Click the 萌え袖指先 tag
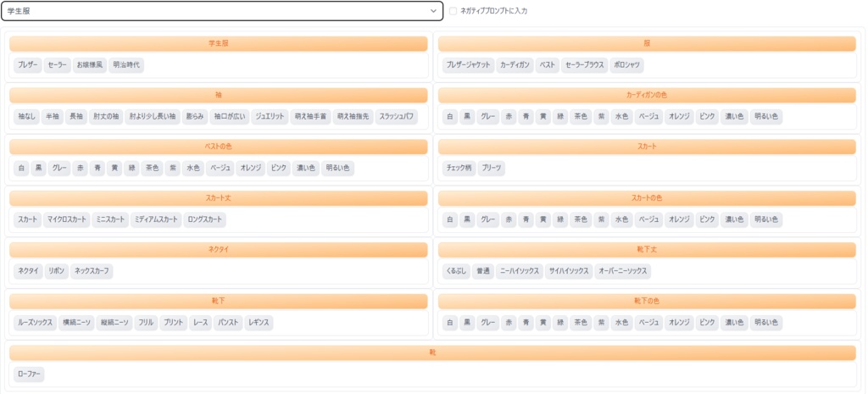This screenshot has width=868, height=394. (x=353, y=117)
